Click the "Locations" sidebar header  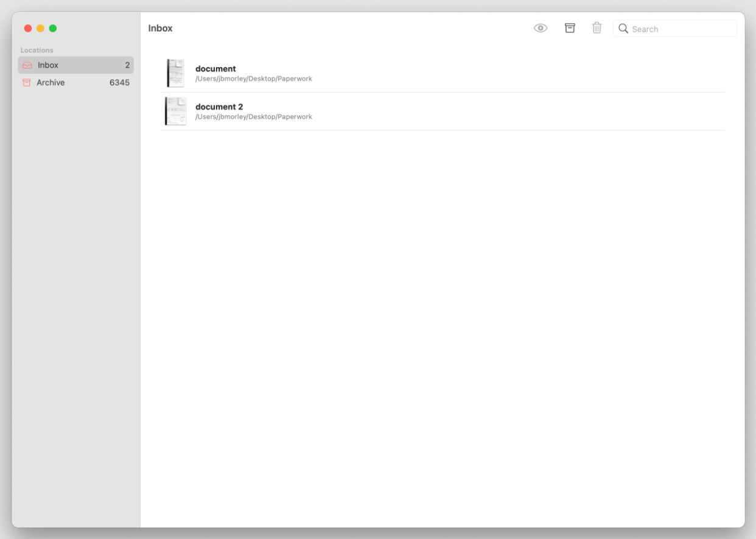tap(37, 50)
